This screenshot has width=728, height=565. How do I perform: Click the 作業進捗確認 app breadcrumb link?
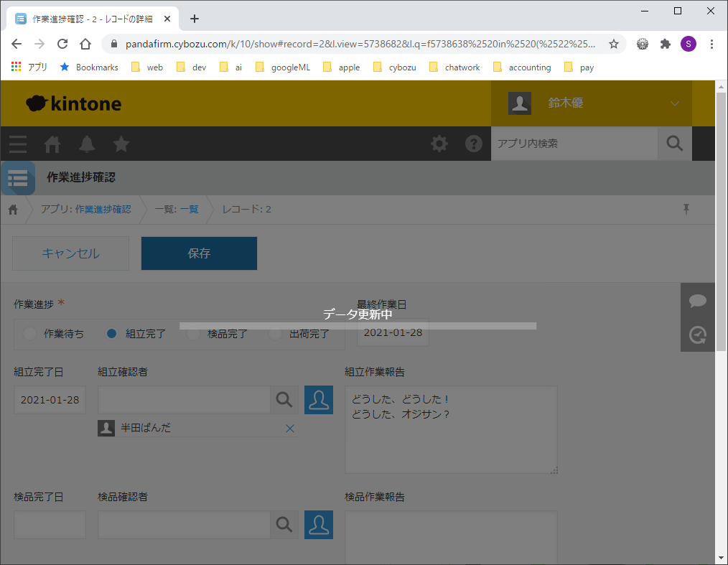103,210
